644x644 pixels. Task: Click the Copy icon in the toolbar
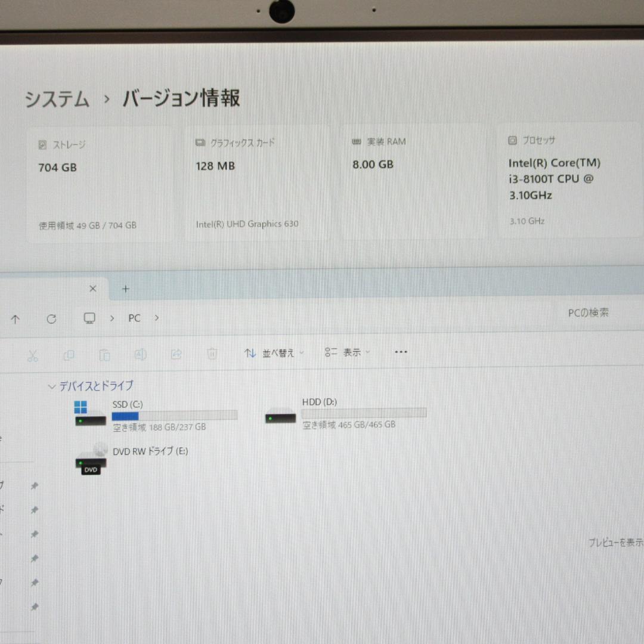point(69,354)
